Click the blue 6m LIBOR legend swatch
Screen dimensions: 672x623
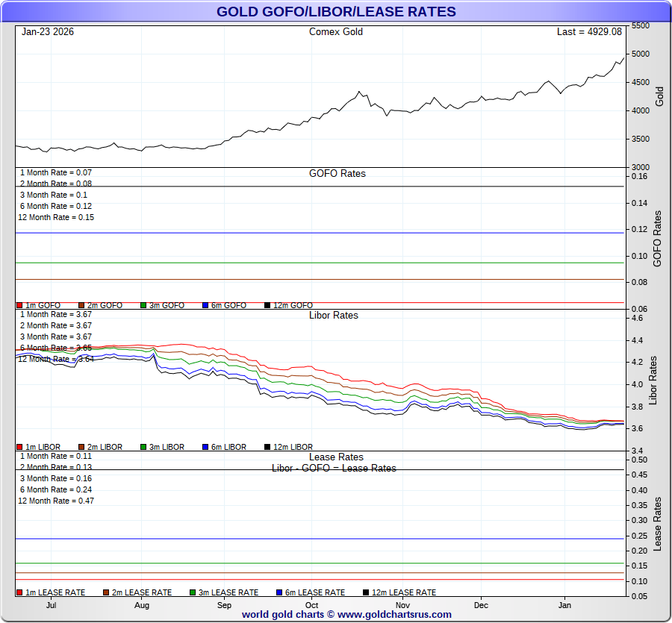click(x=205, y=447)
